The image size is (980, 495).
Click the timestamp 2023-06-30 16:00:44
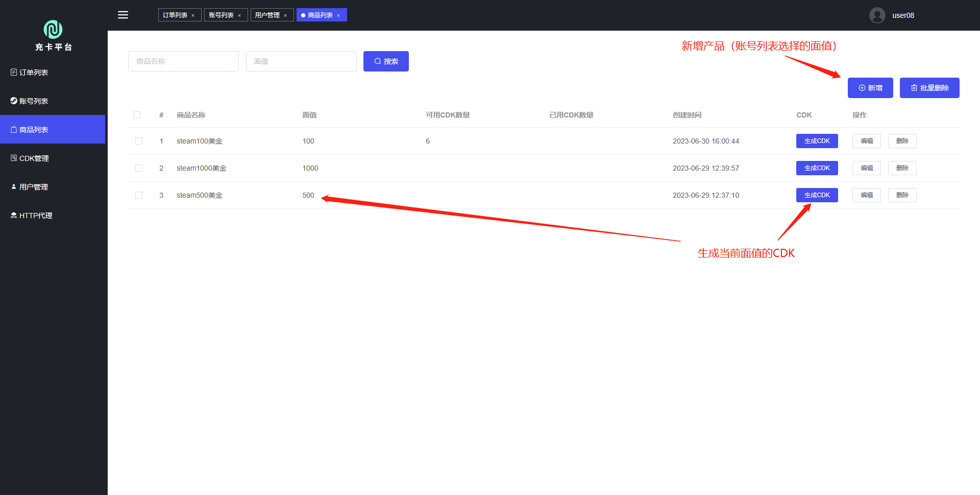pyautogui.click(x=706, y=141)
